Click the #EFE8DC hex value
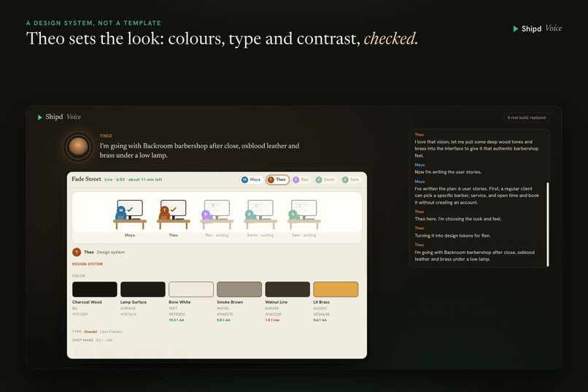 click(177, 315)
